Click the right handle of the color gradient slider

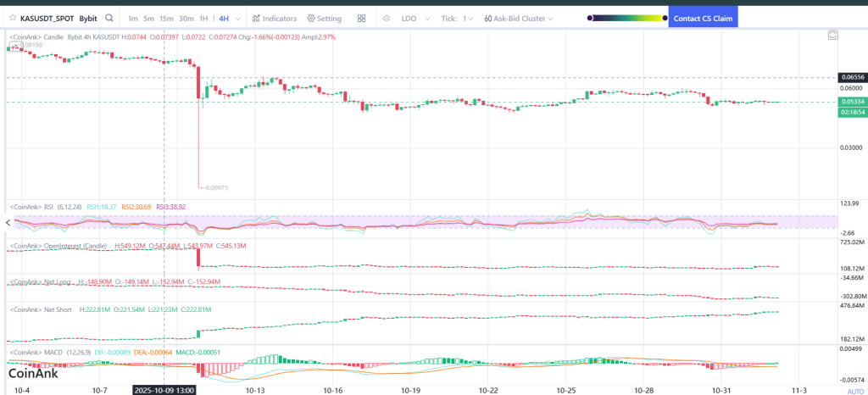point(665,18)
